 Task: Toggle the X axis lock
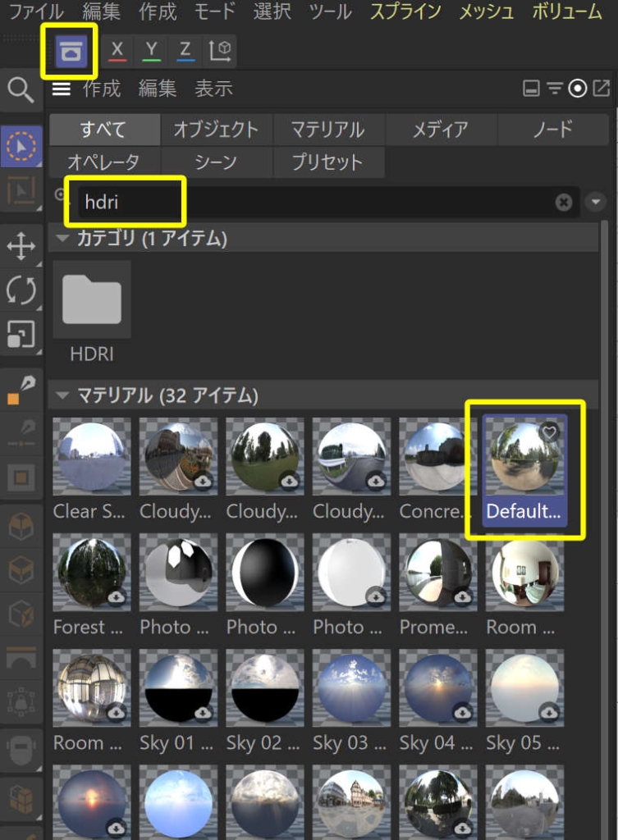click(117, 51)
